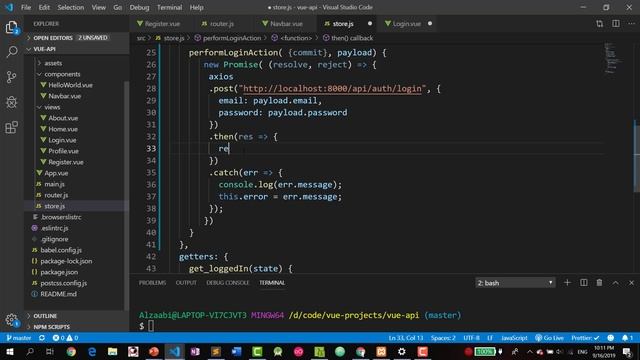Click the sync changes icon in status bar
The image size is (640, 360).
pos(42,338)
